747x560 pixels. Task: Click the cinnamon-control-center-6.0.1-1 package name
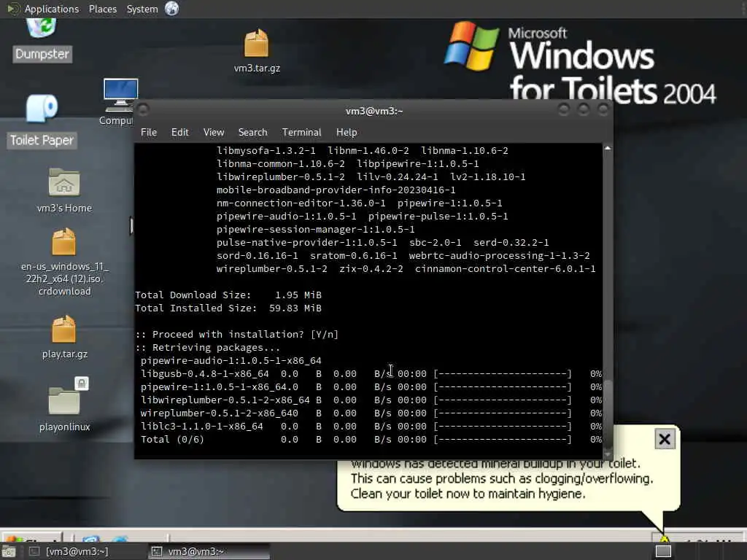click(505, 268)
